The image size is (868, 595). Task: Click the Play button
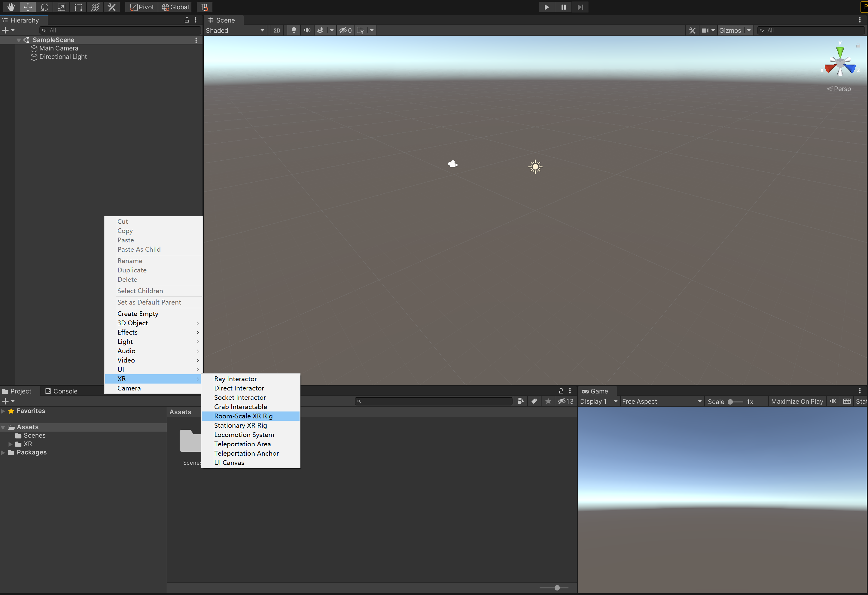(547, 7)
